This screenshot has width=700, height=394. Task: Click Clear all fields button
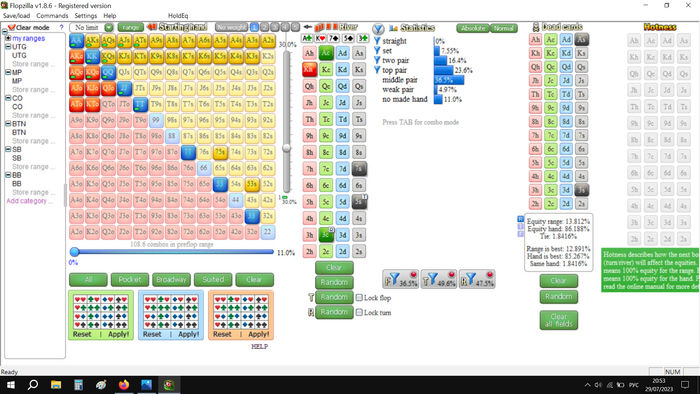pos(558,320)
